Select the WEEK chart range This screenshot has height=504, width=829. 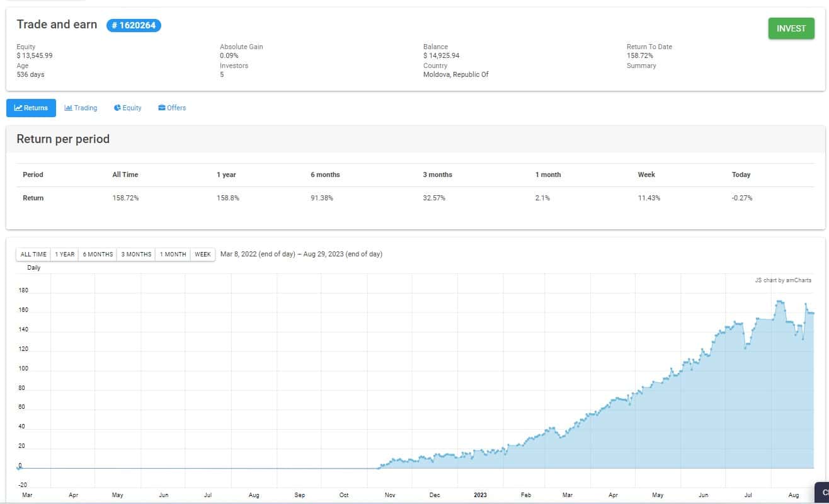click(203, 255)
